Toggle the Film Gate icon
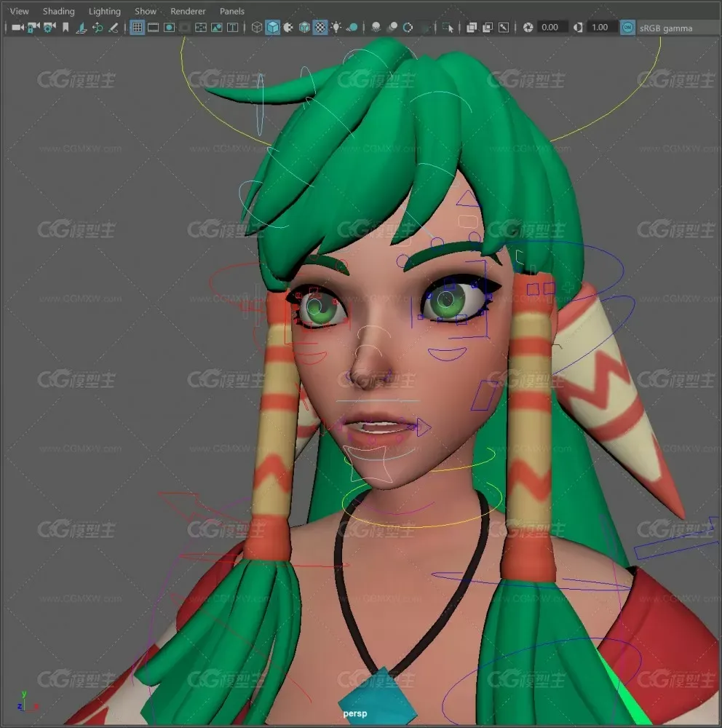This screenshot has height=728, width=722. pyautogui.click(x=153, y=28)
